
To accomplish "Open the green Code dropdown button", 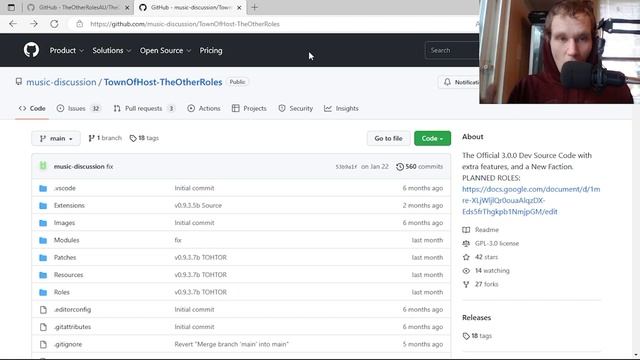I will click(432, 138).
